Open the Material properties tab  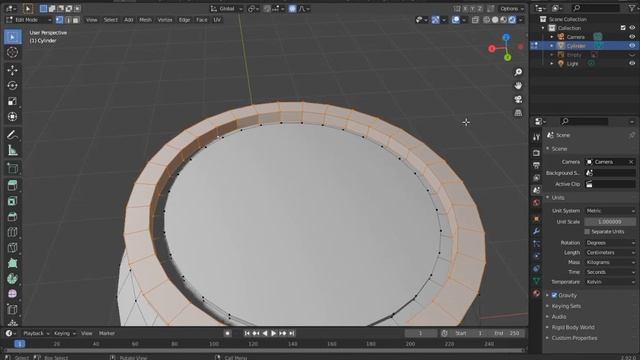[x=536, y=293]
